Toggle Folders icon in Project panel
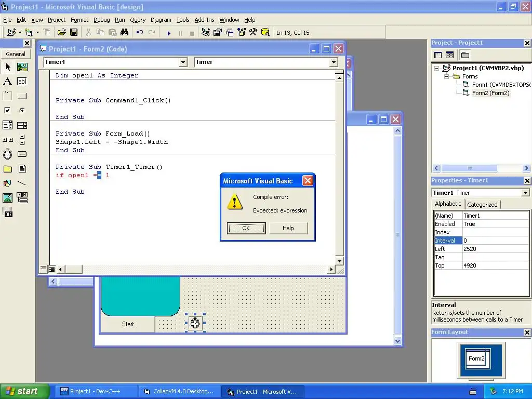 pos(465,55)
